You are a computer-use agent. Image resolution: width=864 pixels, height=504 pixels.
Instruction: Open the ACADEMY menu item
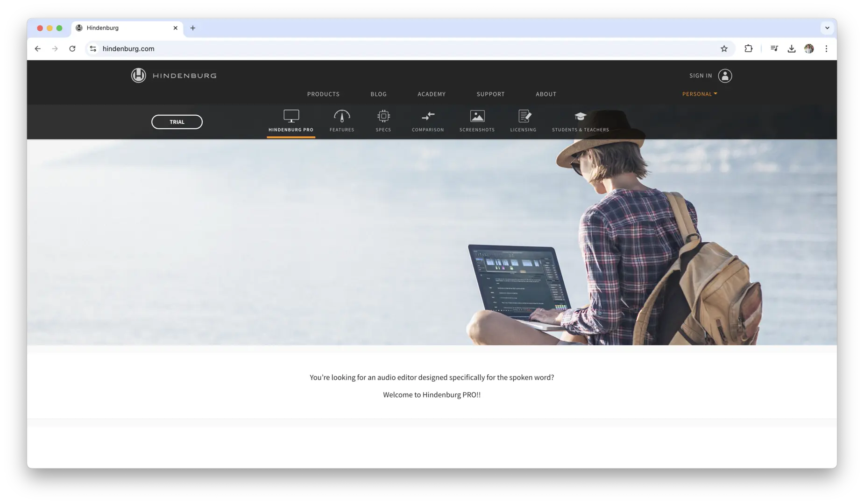[x=432, y=94]
